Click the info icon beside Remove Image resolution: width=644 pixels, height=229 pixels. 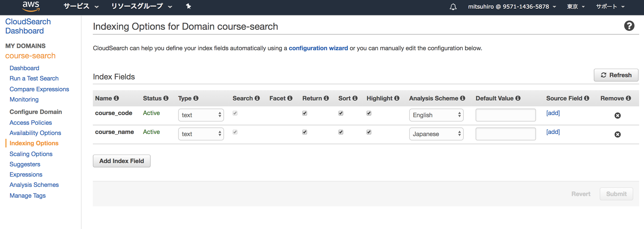pos(628,98)
